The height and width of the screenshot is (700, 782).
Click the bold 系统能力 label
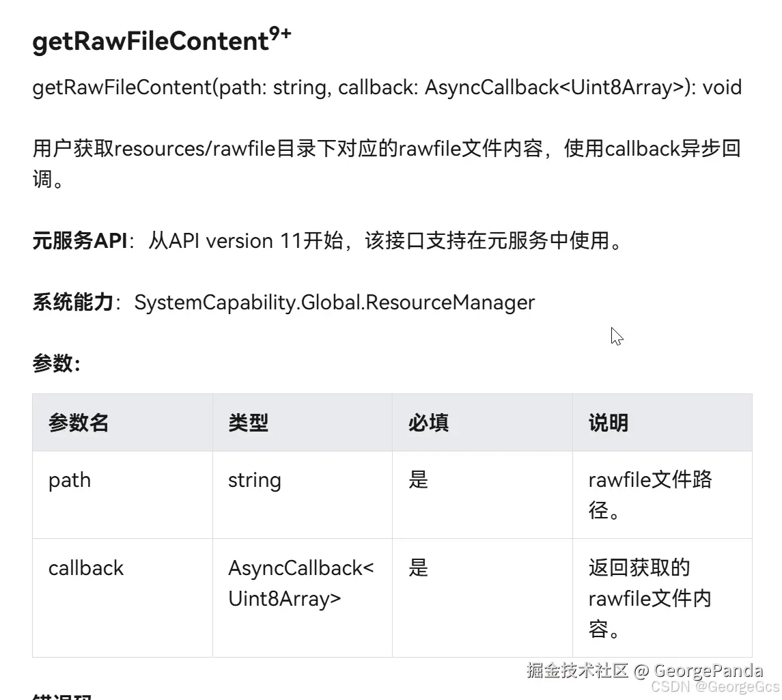click(73, 302)
